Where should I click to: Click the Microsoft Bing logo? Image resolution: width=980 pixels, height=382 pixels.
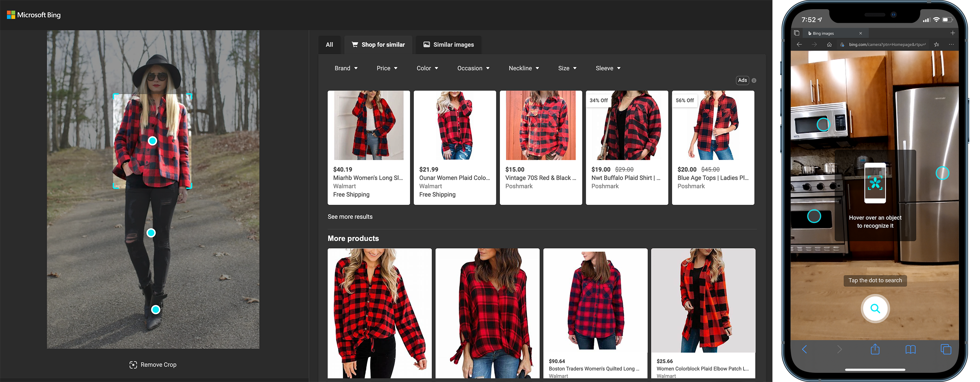[x=34, y=15]
